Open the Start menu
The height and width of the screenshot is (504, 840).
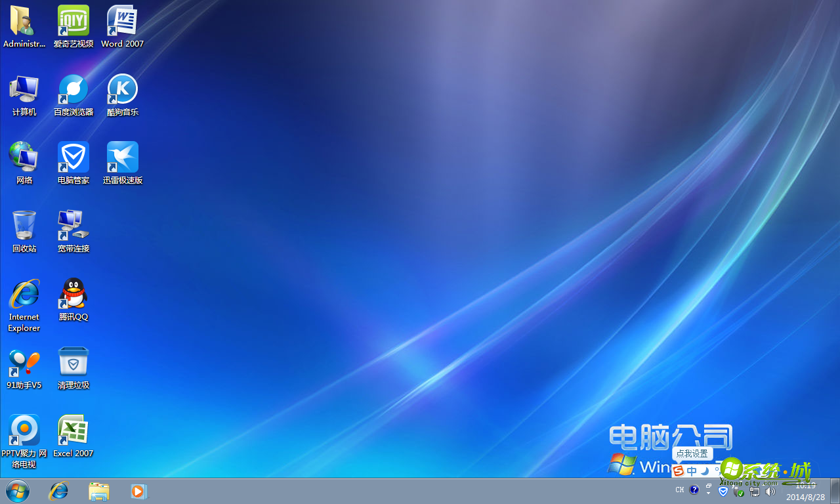pos(17,491)
